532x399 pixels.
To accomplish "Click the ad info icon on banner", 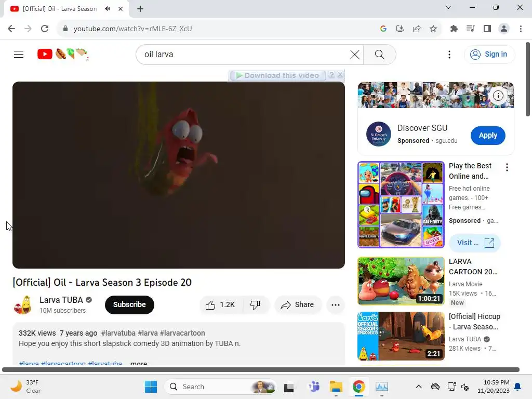I will click(x=498, y=96).
